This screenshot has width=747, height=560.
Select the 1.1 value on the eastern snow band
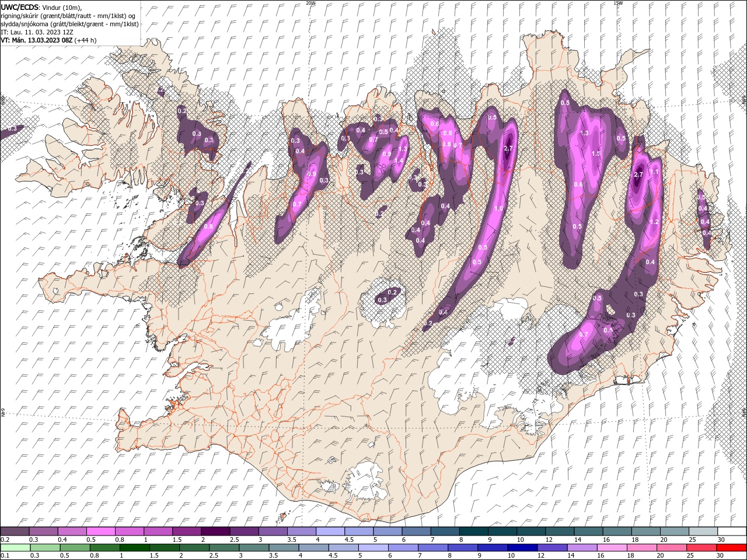coord(655,172)
